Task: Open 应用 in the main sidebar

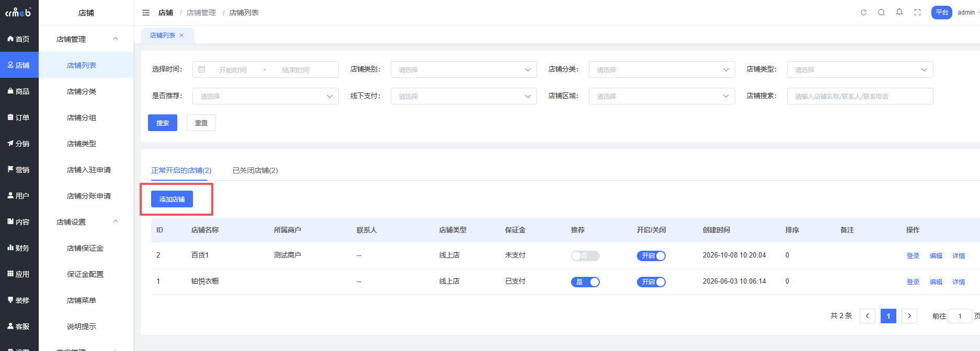Action: (19, 274)
